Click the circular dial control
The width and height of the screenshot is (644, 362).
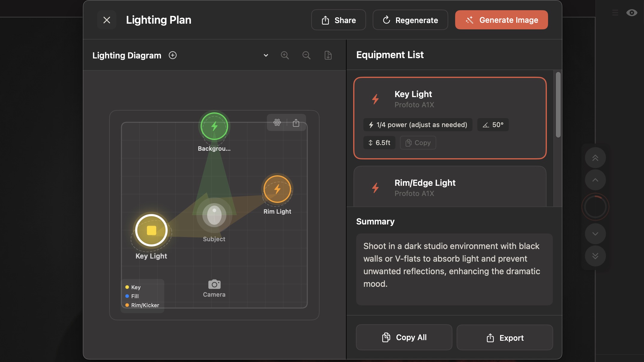click(595, 207)
